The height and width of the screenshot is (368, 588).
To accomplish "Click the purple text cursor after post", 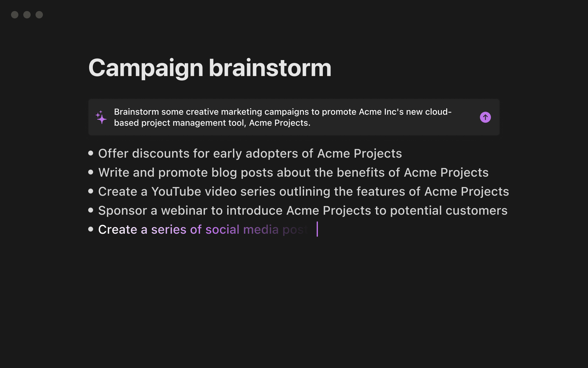I will (317, 229).
